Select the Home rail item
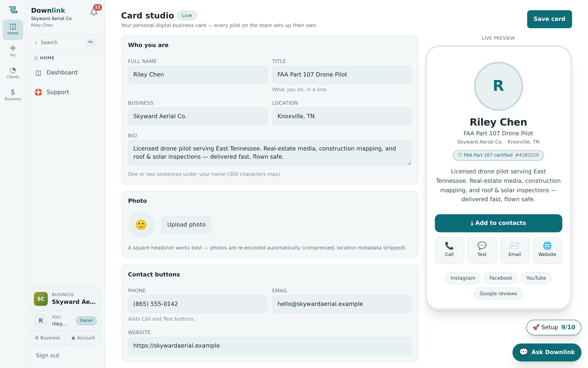 (13, 30)
